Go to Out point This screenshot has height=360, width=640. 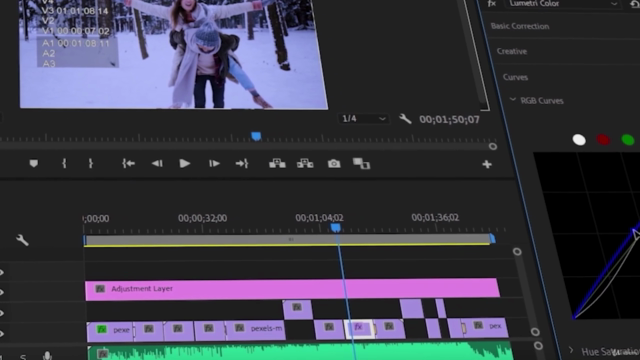[x=242, y=164]
